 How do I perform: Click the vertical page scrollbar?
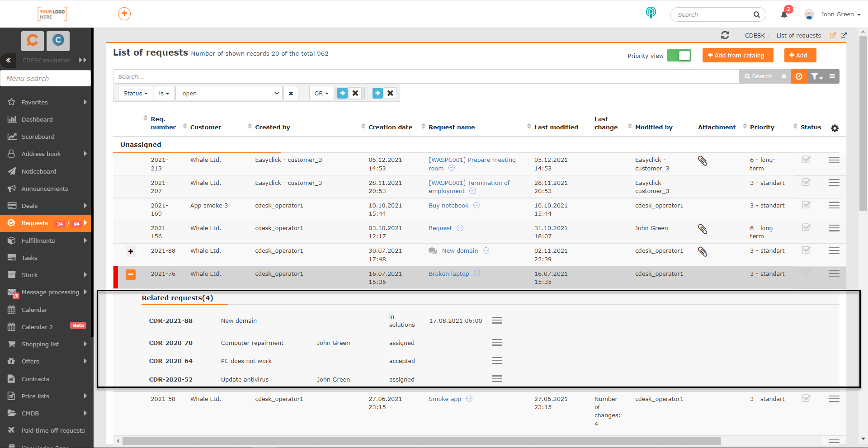click(x=863, y=122)
